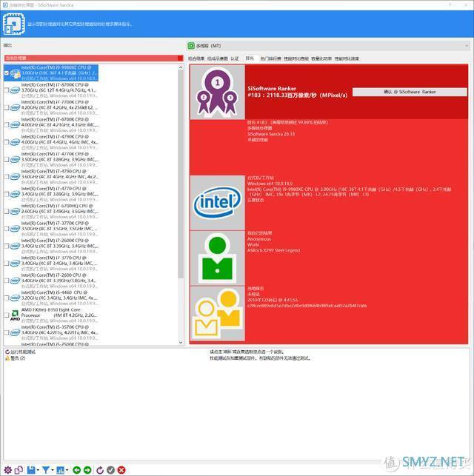Click the copy icon in bottom toolbar
Screen dimensions: 474x476
(19, 469)
